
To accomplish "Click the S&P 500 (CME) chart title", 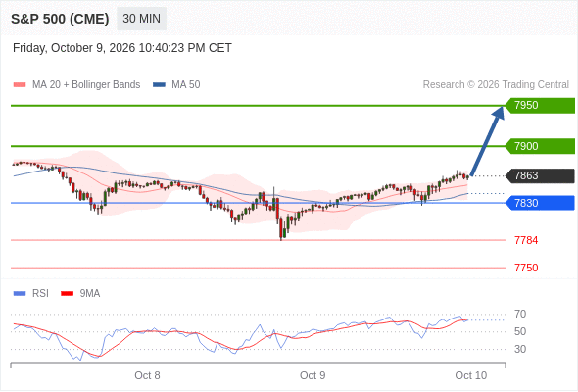I will 60,19.
